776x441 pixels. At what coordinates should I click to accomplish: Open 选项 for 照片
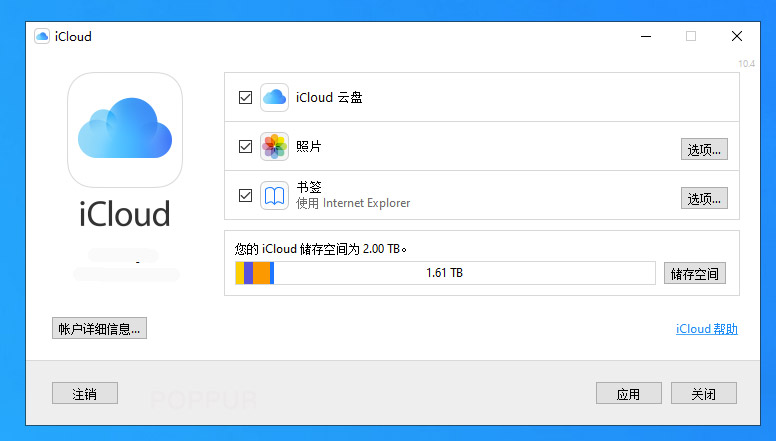pyautogui.click(x=704, y=149)
